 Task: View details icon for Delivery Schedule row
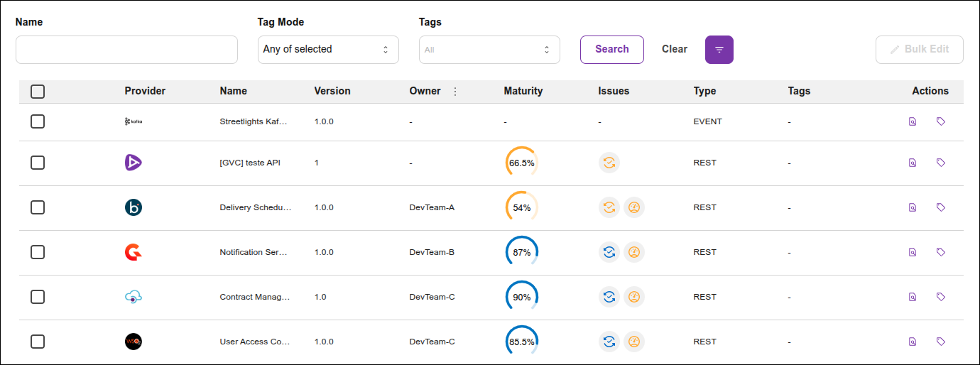913,207
